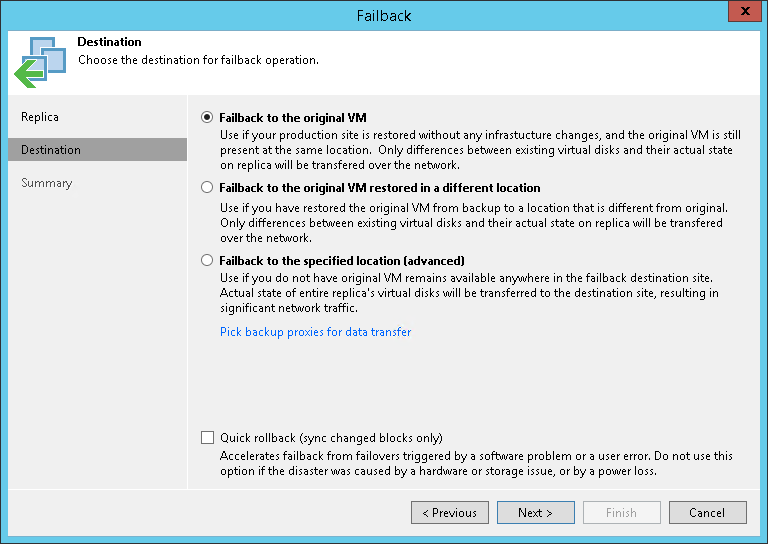768x544 pixels.
Task: Click the Failback title bar text
Action: 384,16
